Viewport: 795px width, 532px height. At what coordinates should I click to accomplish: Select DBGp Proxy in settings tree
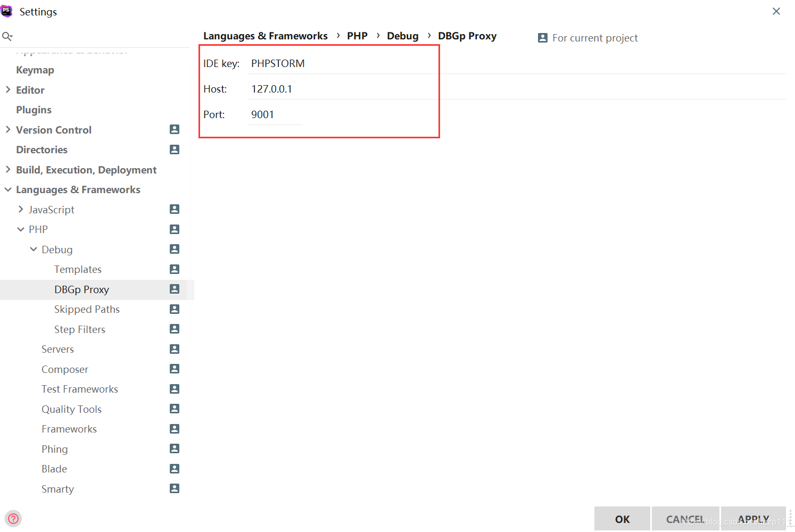(x=81, y=289)
